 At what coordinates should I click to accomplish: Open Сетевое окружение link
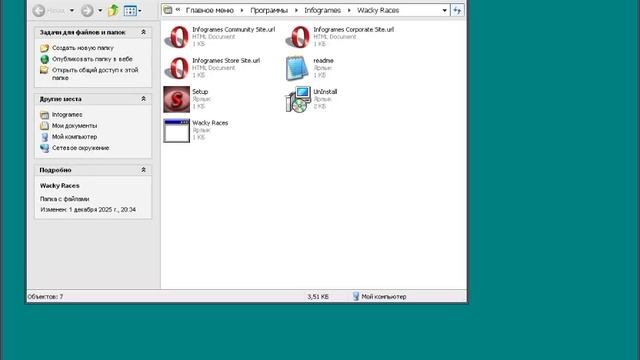pyautogui.click(x=80, y=148)
